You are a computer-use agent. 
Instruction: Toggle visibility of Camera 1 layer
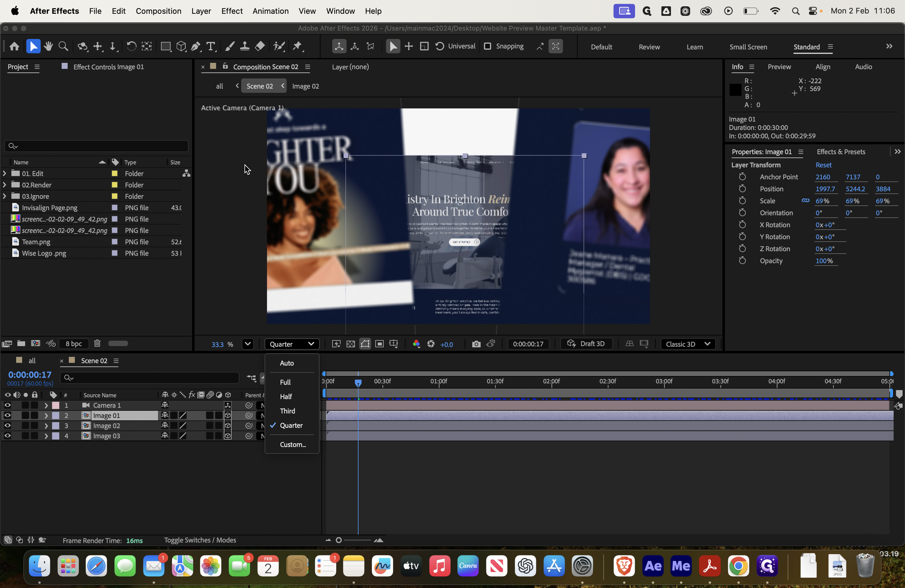(x=7, y=405)
